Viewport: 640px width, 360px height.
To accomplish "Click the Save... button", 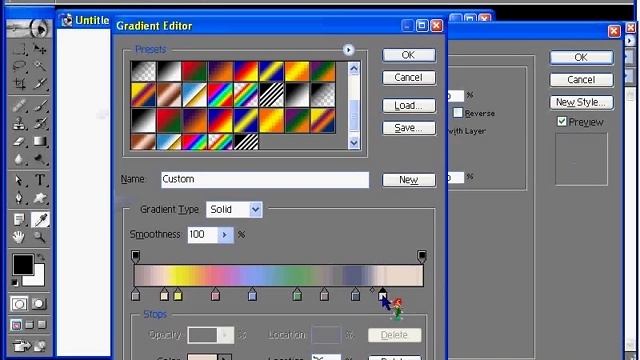I will (409, 128).
